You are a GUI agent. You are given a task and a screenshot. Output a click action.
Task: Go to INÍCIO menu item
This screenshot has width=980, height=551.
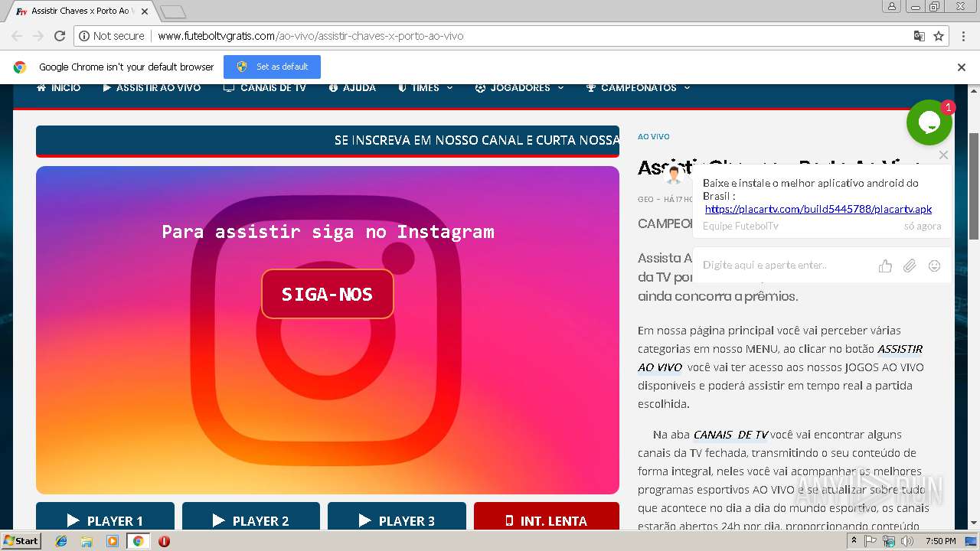tap(58, 87)
